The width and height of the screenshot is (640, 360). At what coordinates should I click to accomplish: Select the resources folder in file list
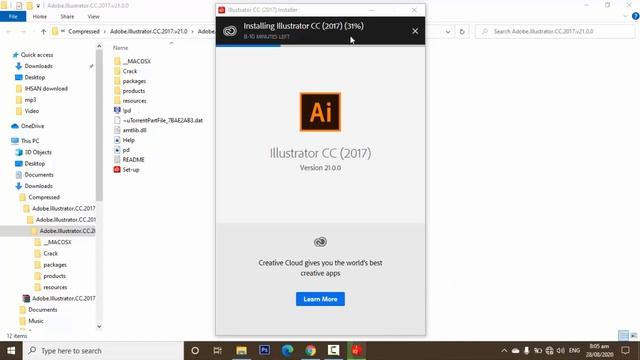pos(130,100)
